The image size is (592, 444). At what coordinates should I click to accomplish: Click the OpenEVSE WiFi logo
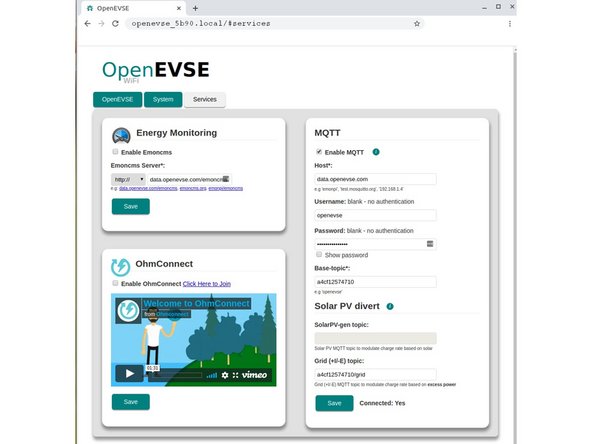155,71
